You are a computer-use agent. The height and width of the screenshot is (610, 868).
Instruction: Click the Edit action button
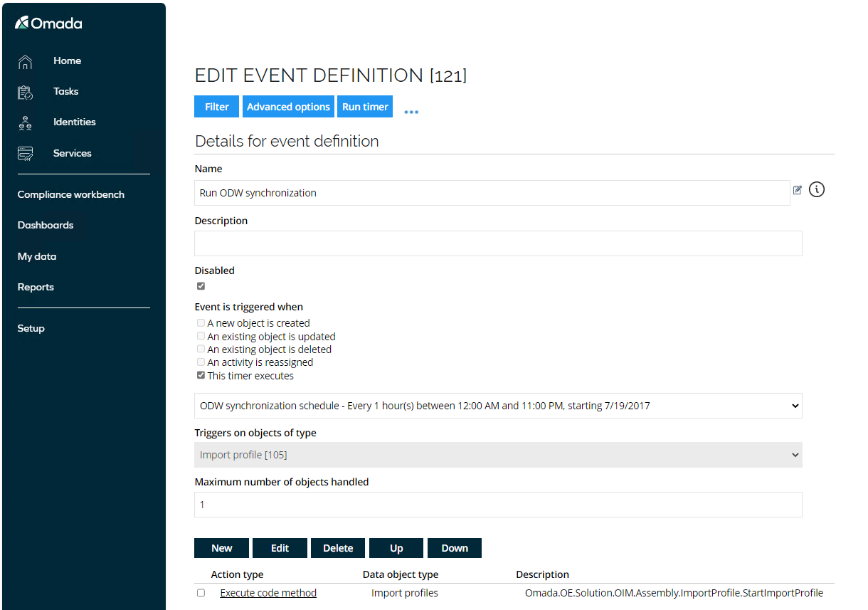pos(280,548)
